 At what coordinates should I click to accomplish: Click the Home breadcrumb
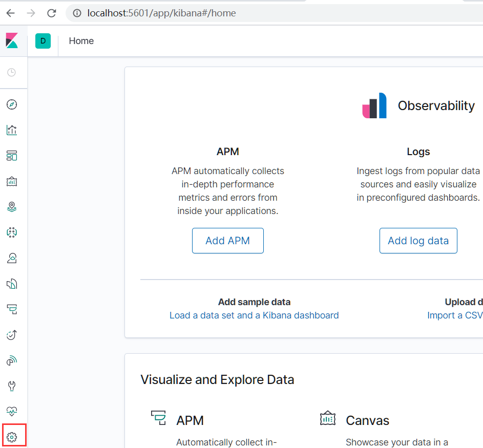tap(81, 41)
